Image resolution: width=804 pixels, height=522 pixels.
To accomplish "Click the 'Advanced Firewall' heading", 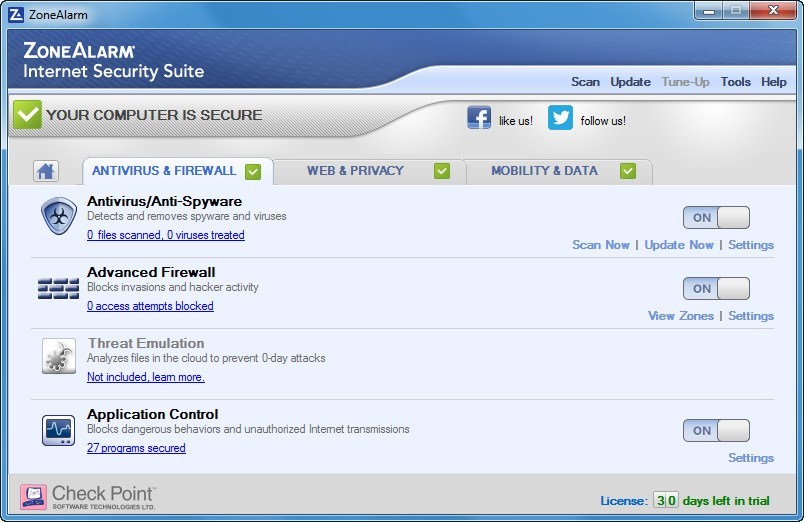I will pos(151,272).
